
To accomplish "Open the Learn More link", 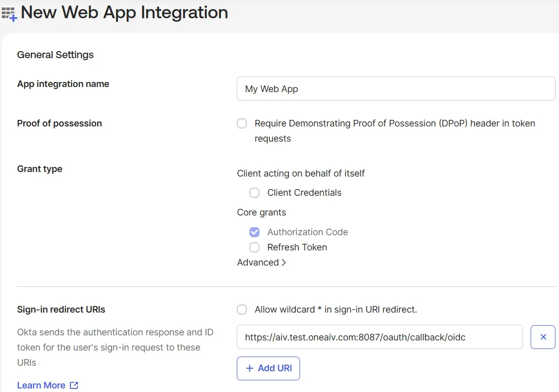I will pyautogui.click(x=41, y=385).
